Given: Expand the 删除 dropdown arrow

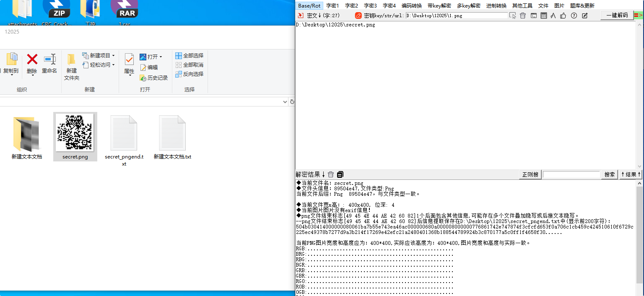Looking at the screenshot, I should pyautogui.click(x=32, y=76).
